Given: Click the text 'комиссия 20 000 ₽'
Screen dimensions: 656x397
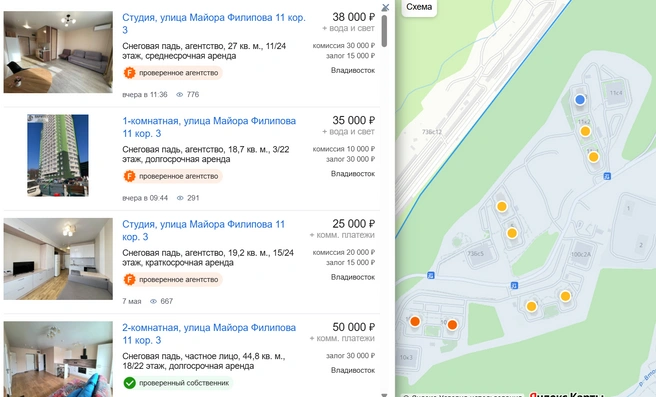Looking at the screenshot, I should (344, 252).
